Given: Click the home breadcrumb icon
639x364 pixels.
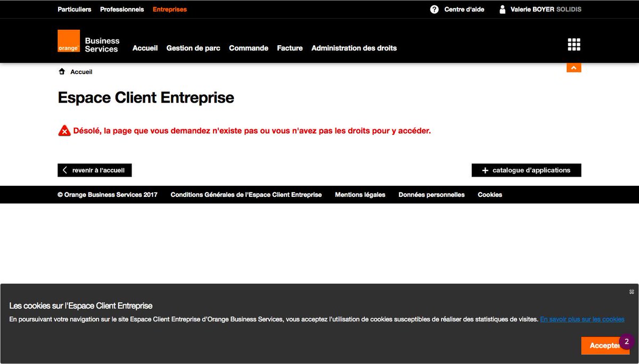Looking at the screenshot, I should tap(62, 71).
